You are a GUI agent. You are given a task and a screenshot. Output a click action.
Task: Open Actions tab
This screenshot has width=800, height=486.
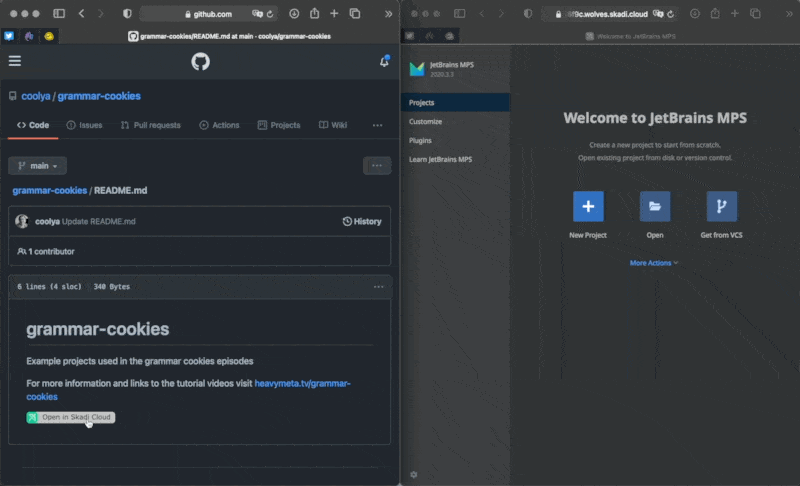click(219, 125)
